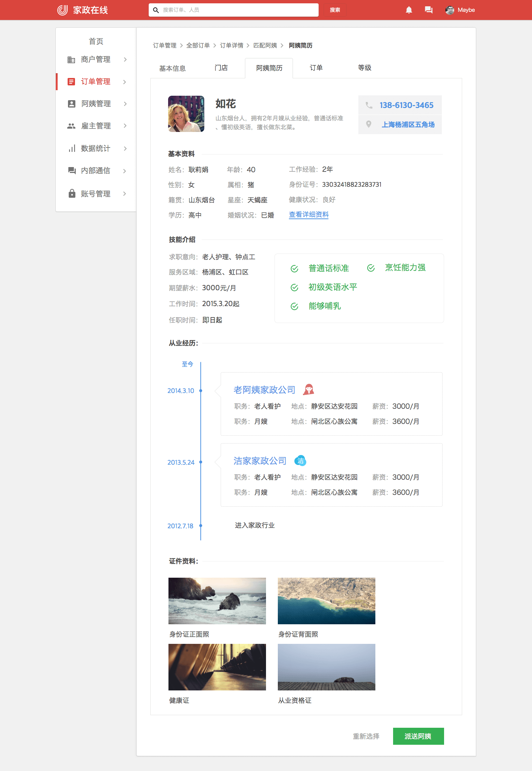Open the 查看详细资料 link
The width and height of the screenshot is (532, 771).
pyautogui.click(x=308, y=215)
